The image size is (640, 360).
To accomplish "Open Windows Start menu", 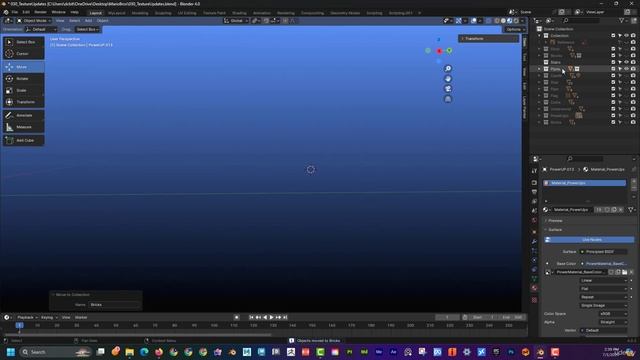I will (11, 352).
